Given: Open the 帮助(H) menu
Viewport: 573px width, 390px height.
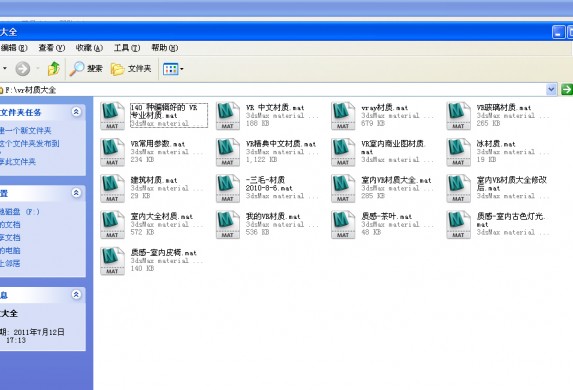Looking at the screenshot, I should coord(165,48).
